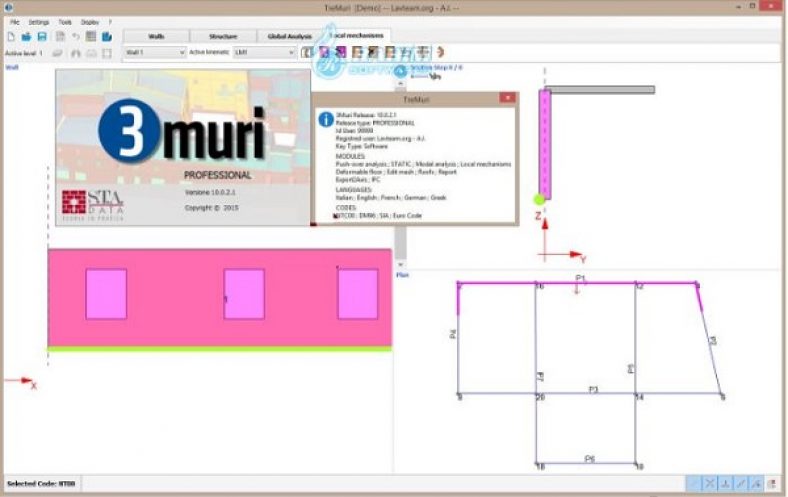
Task: Switch to the Walls tab
Action: pos(156,36)
